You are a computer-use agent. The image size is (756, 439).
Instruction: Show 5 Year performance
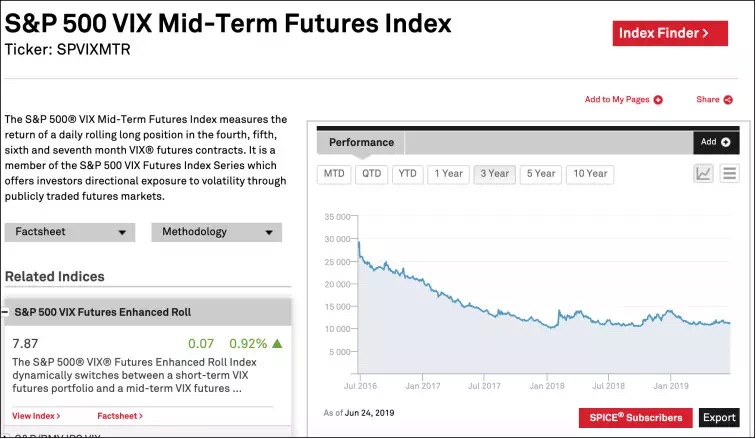click(x=540, y=174)
